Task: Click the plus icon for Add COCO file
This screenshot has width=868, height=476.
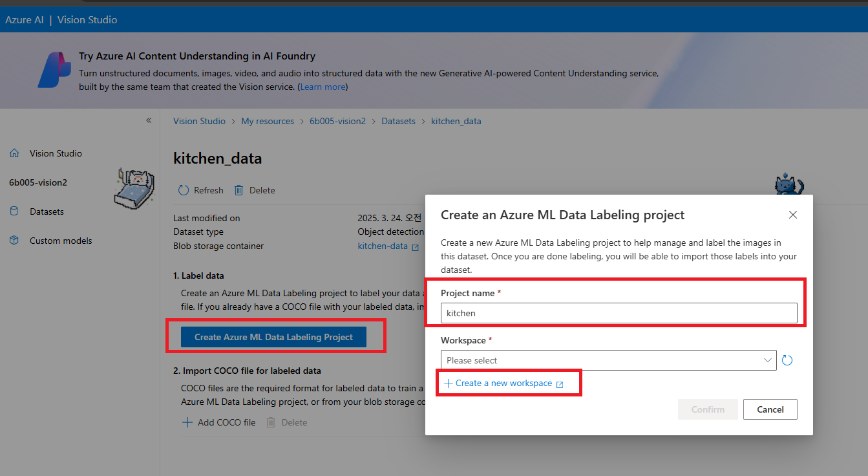Action: pyautogui.click(x=187, y=422)
